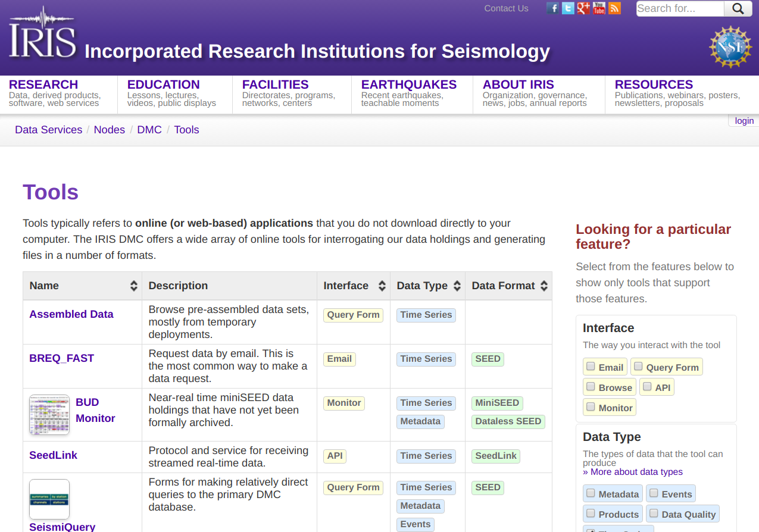
Task: Check the Query Form filter checkbox
Action: (x=638, y=367)
